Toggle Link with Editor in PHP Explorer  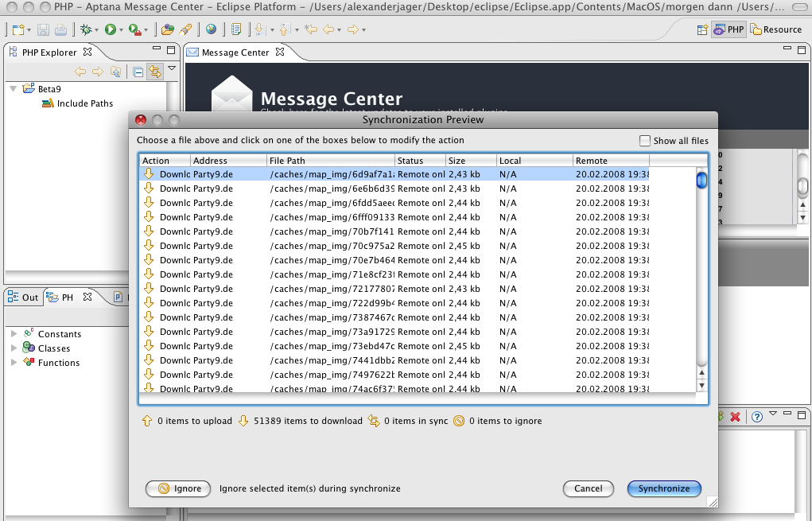(154, 72)
